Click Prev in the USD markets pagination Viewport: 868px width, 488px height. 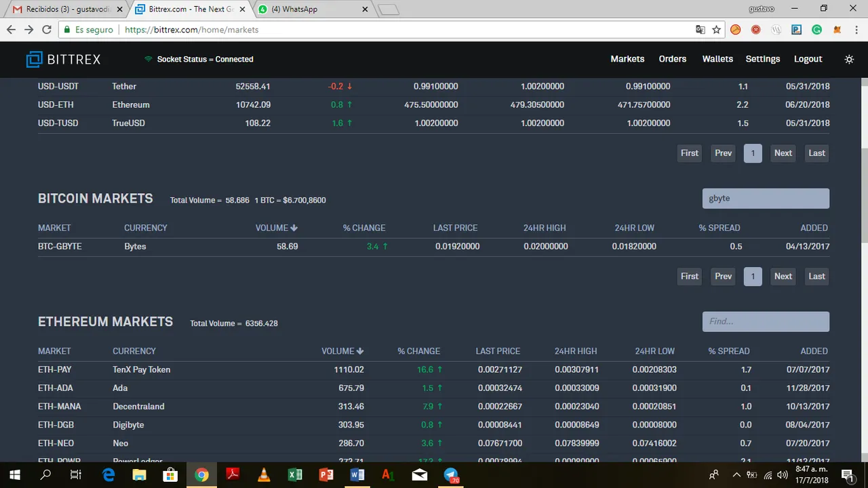coord(724,152)
